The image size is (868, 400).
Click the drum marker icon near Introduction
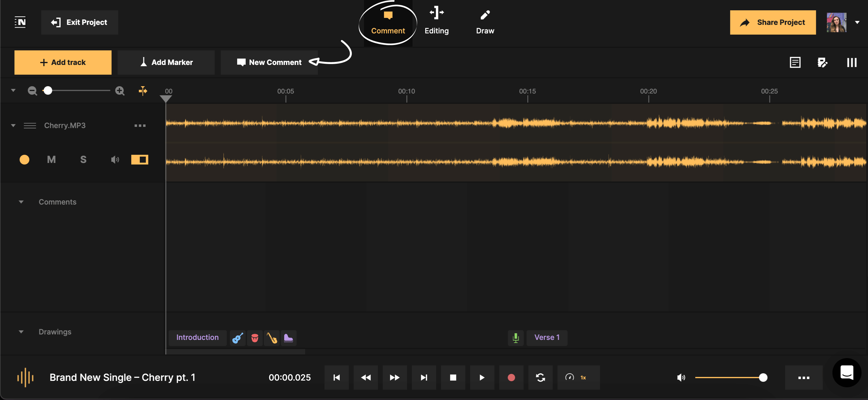[255, 337]
